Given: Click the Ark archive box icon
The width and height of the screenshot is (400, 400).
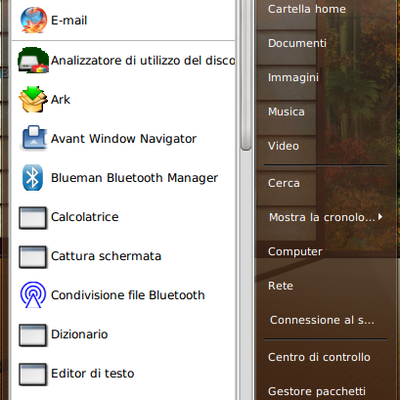Looking at the screenshot, I should pyautogui.click(x=33, y=99).
